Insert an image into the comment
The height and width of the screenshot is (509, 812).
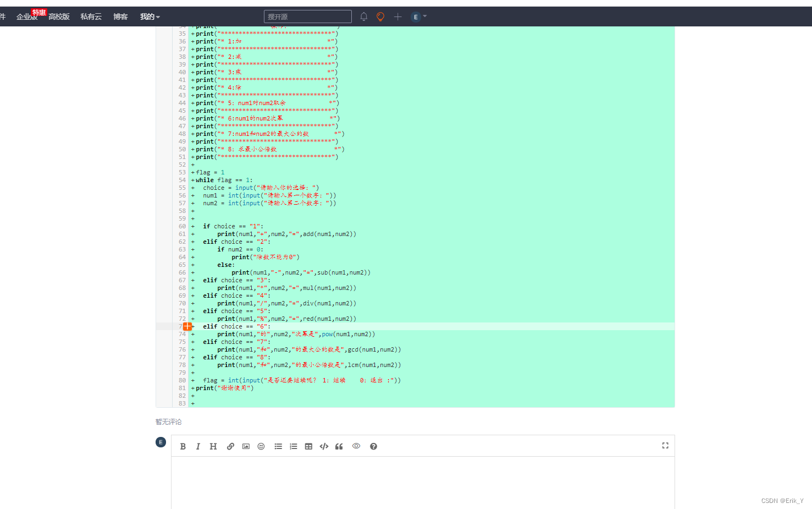point(246,446)
